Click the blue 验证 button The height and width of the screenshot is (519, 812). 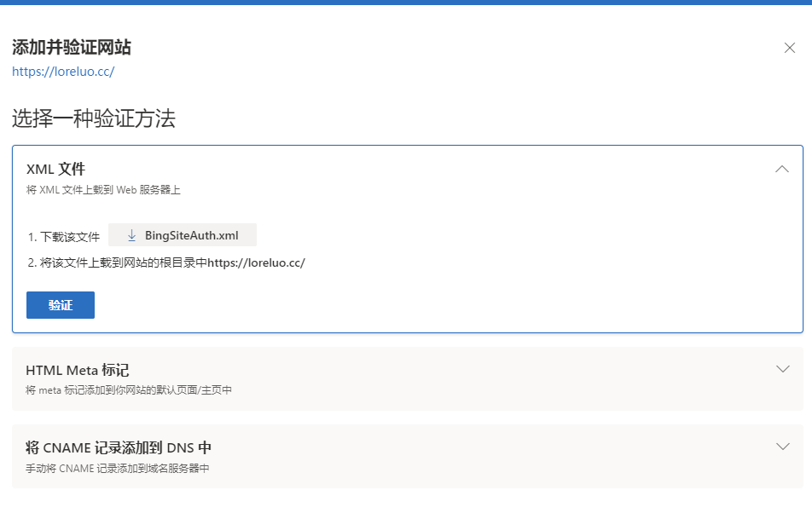[61, 305]
